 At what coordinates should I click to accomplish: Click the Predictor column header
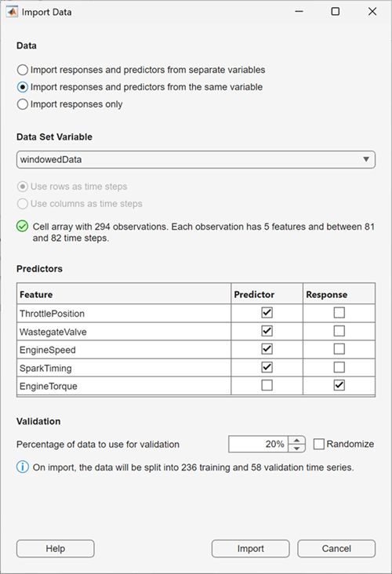click(267, 294)
